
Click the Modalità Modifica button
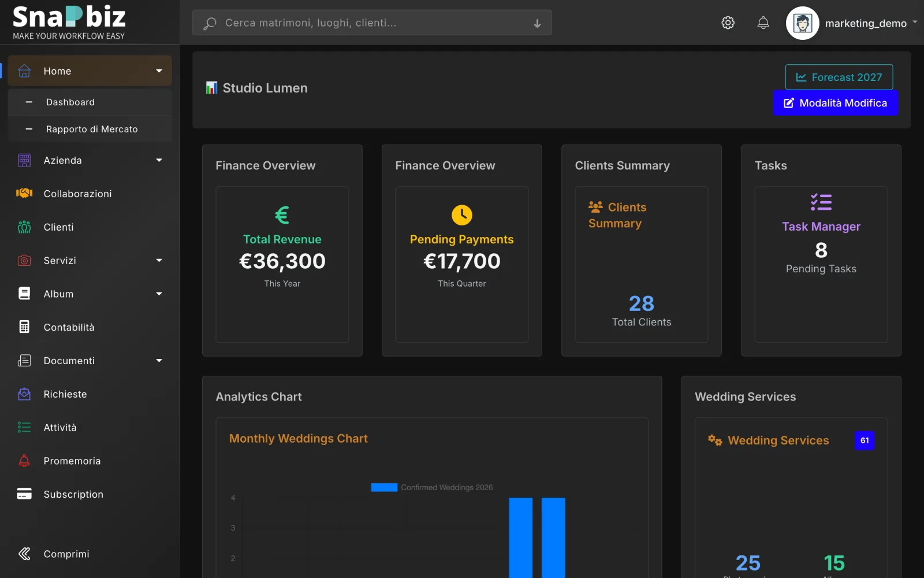tap(836, 103)
